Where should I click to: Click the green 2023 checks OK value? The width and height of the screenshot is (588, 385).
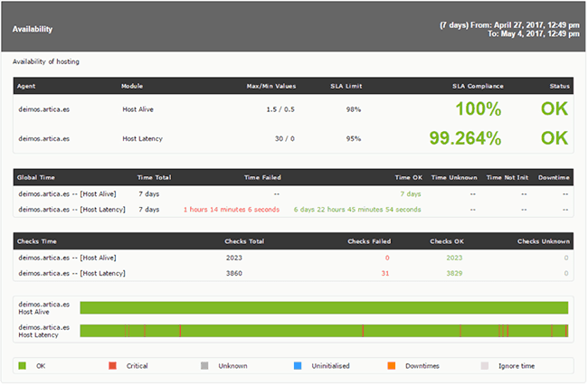point(454,258)
